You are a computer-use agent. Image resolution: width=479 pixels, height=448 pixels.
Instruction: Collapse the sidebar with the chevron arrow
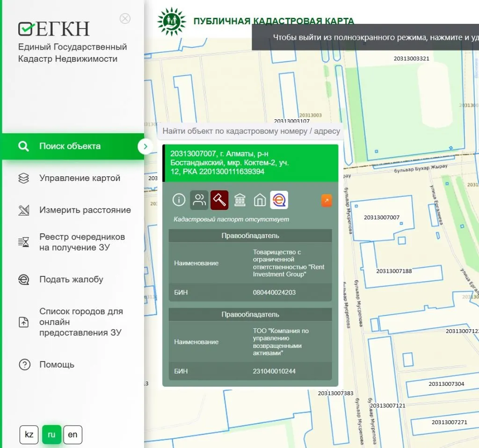pos(145,146)
